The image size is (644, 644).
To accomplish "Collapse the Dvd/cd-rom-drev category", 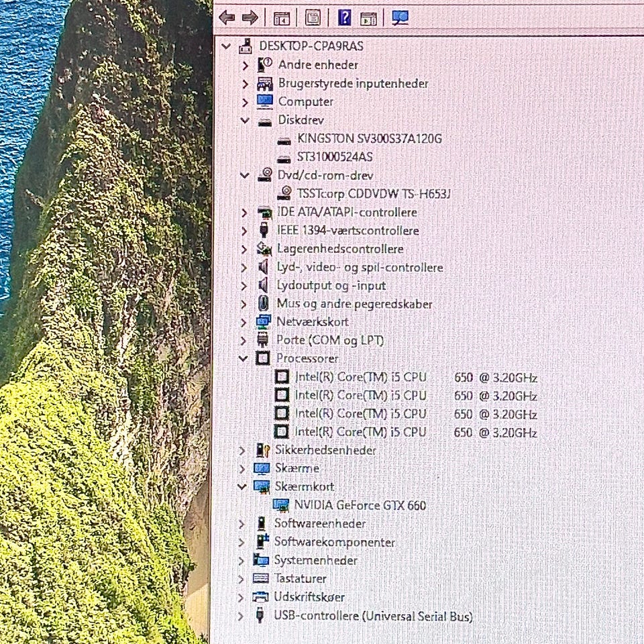I will pyautogui.click(x=244, y=175).
